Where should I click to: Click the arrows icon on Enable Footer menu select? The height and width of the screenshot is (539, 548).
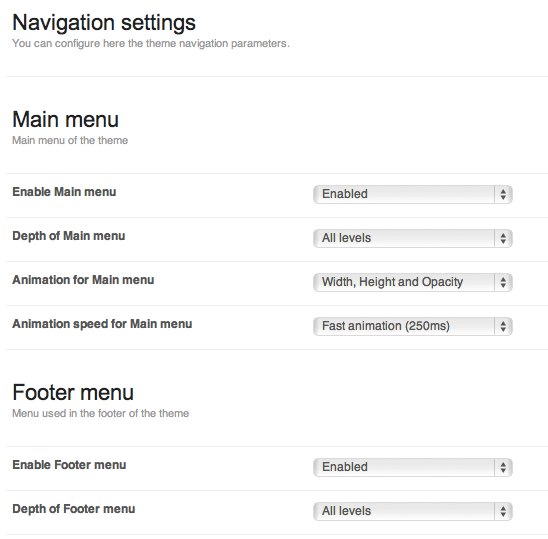[503, 467]
